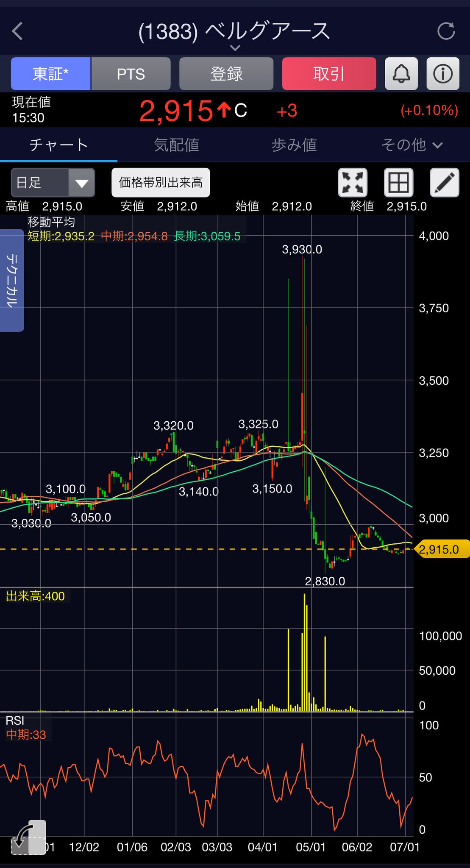This screenshot has width=470, height=868.
Task: Expand the stock name chevron
Action: pyautogui.click(x=235, y=48)
